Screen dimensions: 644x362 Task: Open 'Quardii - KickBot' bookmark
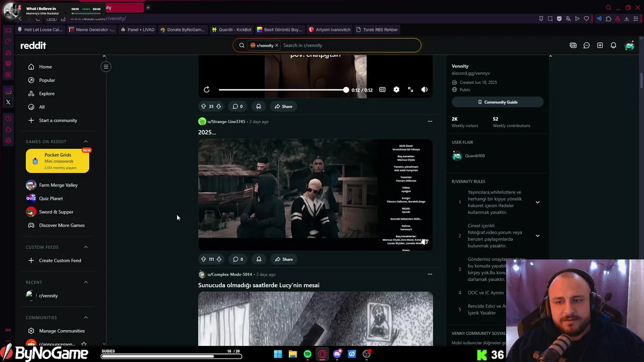[231, 30]
